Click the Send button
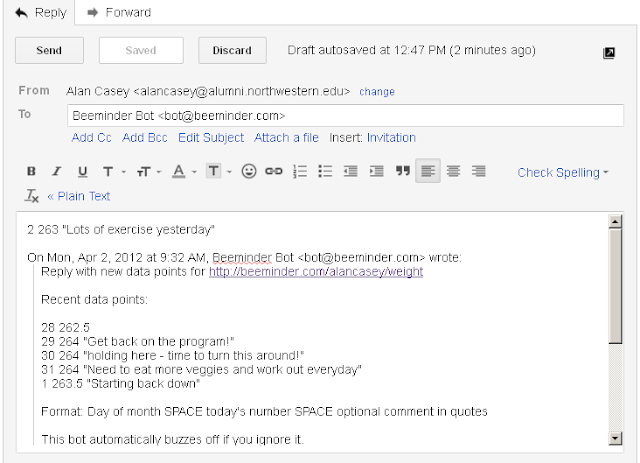640x463 pixels. [49, 50]
